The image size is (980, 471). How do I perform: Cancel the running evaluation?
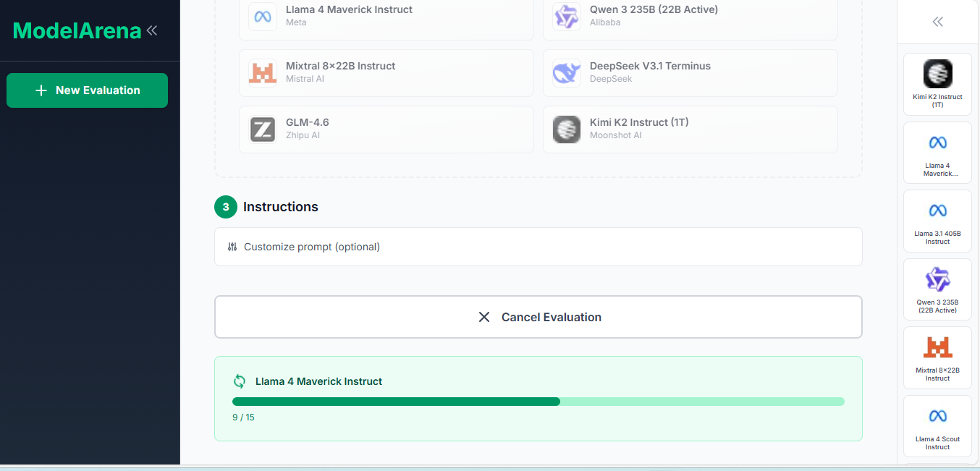pyautogui.click(x=538, y=317)
